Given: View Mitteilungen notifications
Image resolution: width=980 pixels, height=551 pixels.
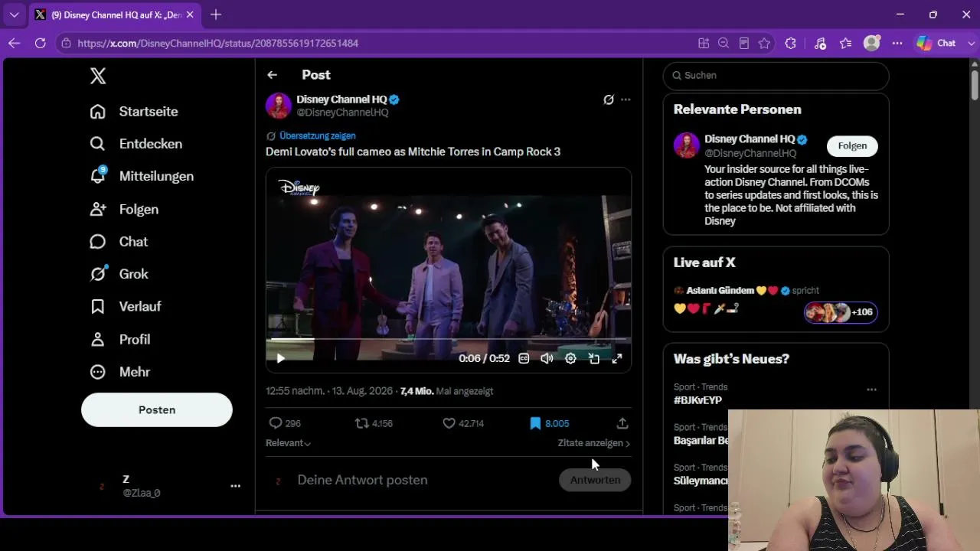Looking at the screenshot, I should pyautogui.click(x=142, y=176).
